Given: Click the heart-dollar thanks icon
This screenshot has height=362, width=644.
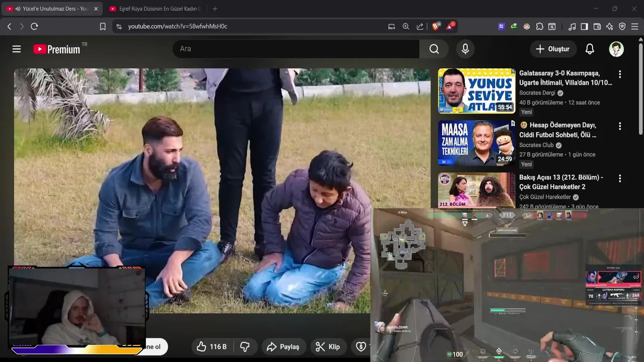Looking at the screenshot, I should [x=361, y=347].
